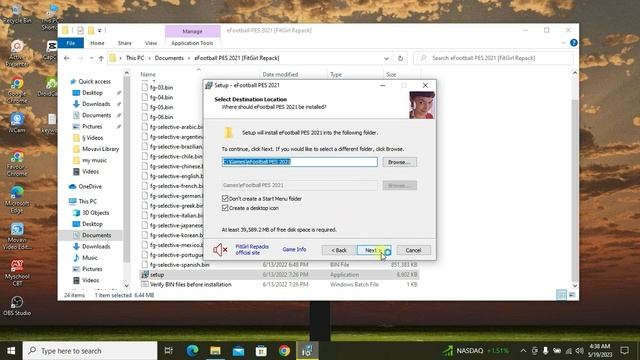Open Google Chrome desktop shortcut

(x=17, y=90)
